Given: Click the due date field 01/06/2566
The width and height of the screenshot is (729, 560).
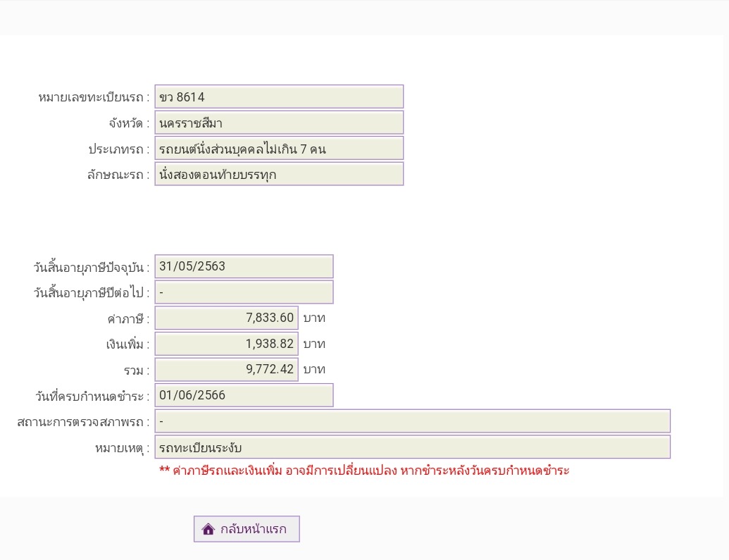Looking at the screenshot, I should 244,395.
